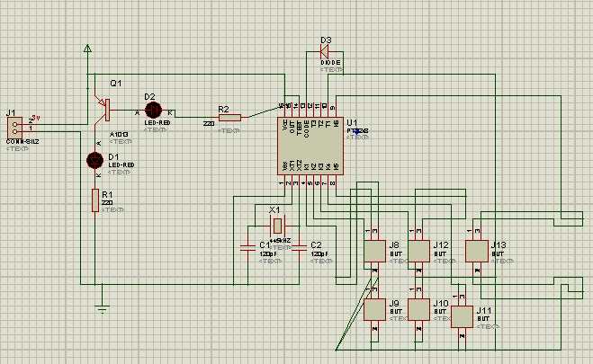Select the C1 capacitor symbol

pos(247,248)
